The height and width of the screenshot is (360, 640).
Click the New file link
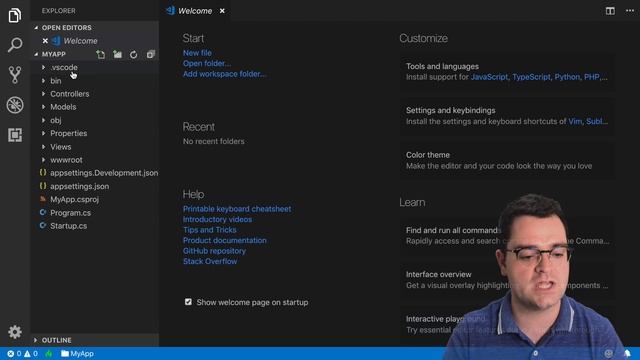tap(197, 53)
